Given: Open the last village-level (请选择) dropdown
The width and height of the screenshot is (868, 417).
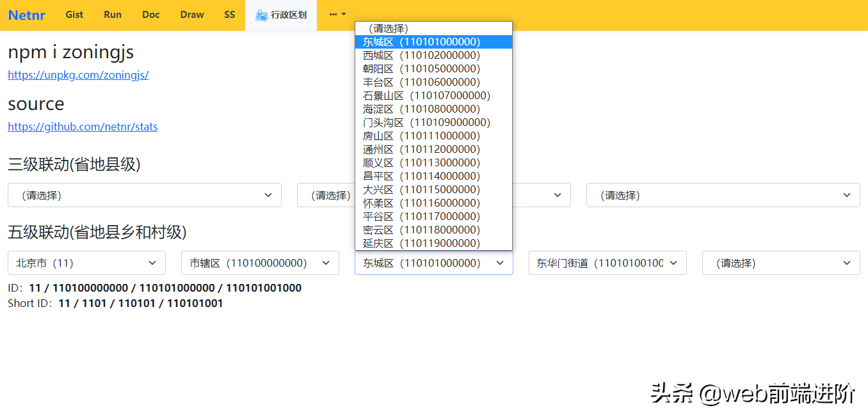Looking at the screenshot, I should click(x=780, y=263).
